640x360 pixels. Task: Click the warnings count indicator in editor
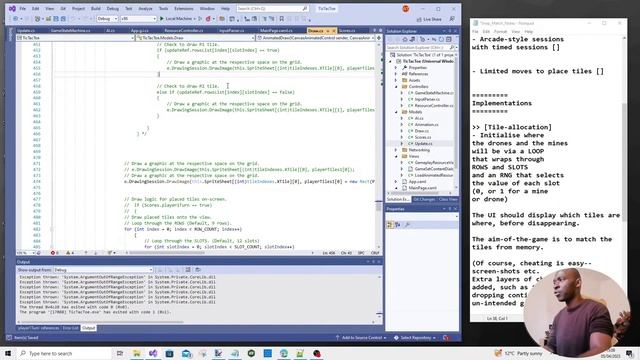70,253
